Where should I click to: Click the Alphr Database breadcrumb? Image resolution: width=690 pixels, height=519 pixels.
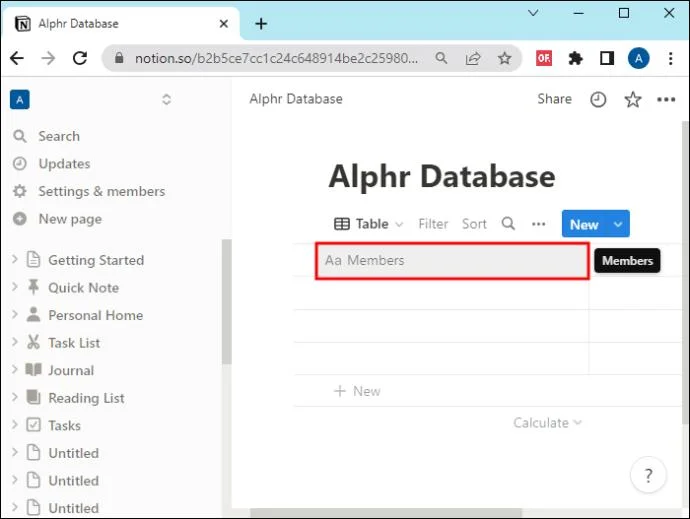[296, 99]
